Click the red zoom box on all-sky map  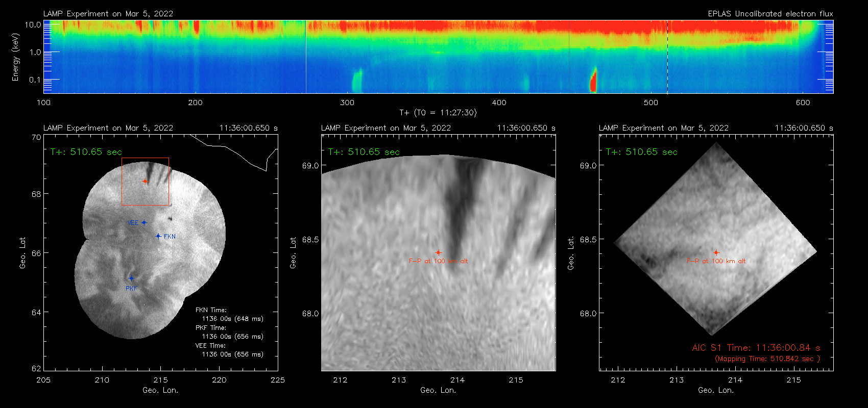(145, 182)
